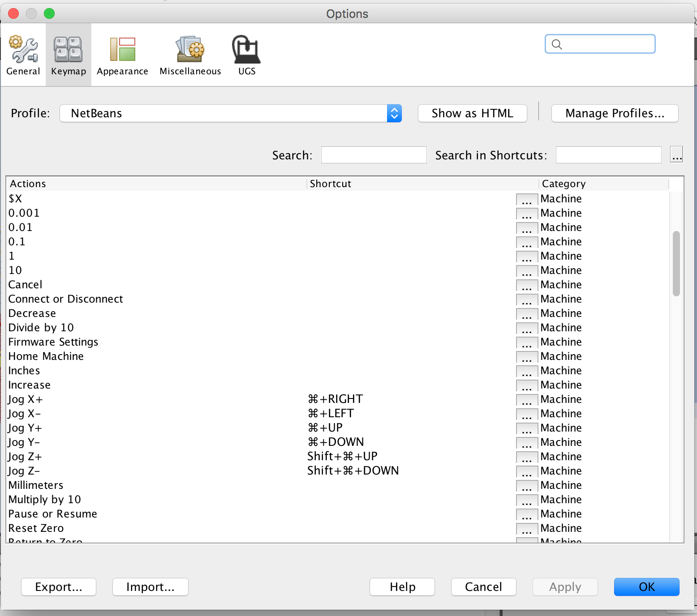Open advanced shortcut search with the ... button
697x616 pixels.
point(676,154)
